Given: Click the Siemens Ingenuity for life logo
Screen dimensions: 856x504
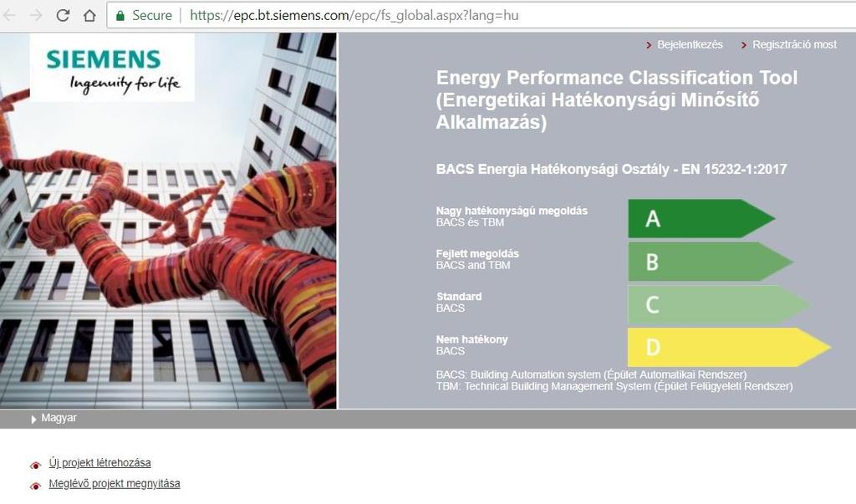Looking at the screenshot, I should (113, 68).
